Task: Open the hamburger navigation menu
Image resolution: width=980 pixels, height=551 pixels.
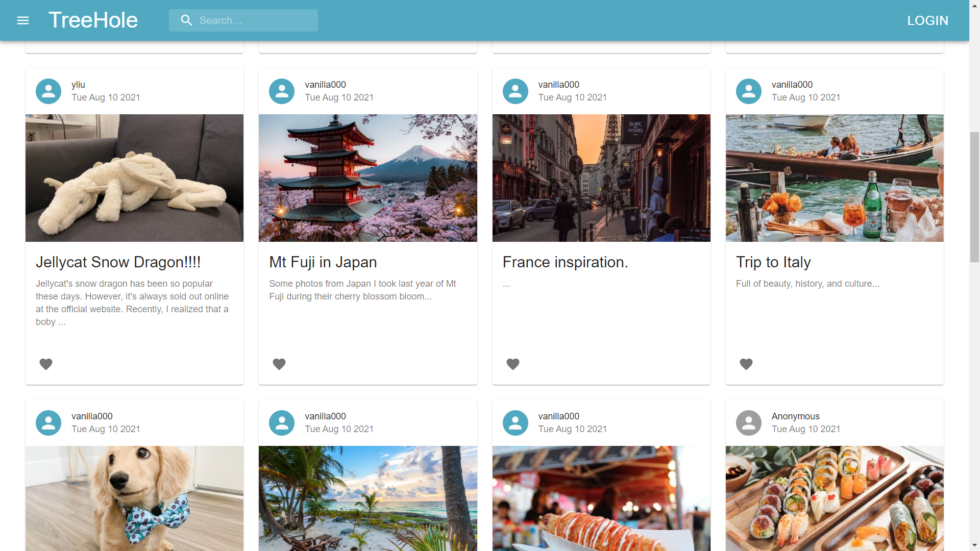Action: [23, 20]
